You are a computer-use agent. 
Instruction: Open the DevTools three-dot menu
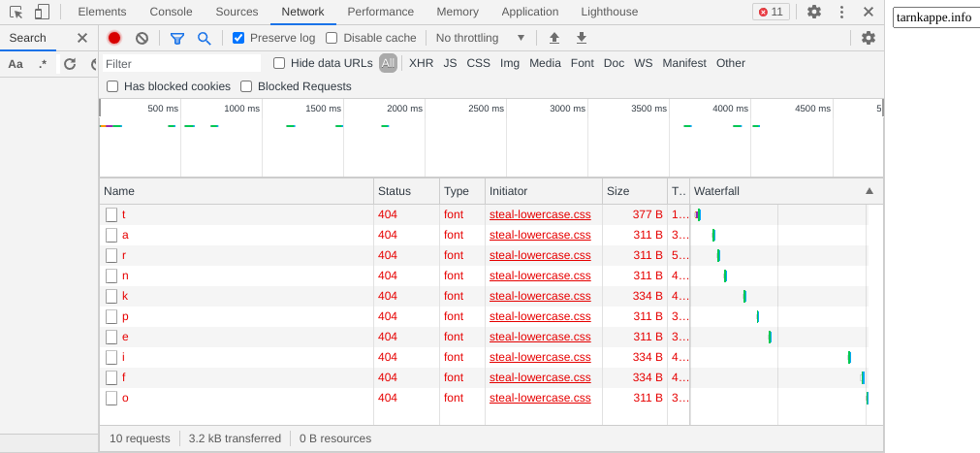tap(841, 12)
